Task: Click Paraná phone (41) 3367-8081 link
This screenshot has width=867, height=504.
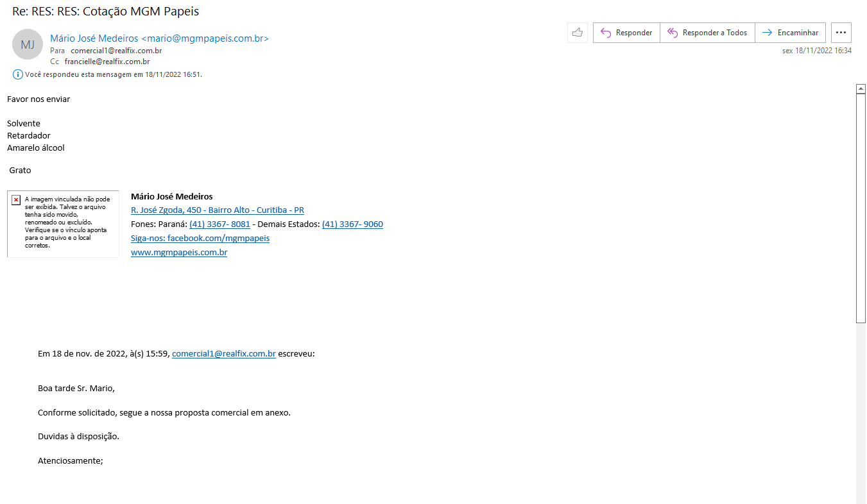Action: (x=219, y=224)
